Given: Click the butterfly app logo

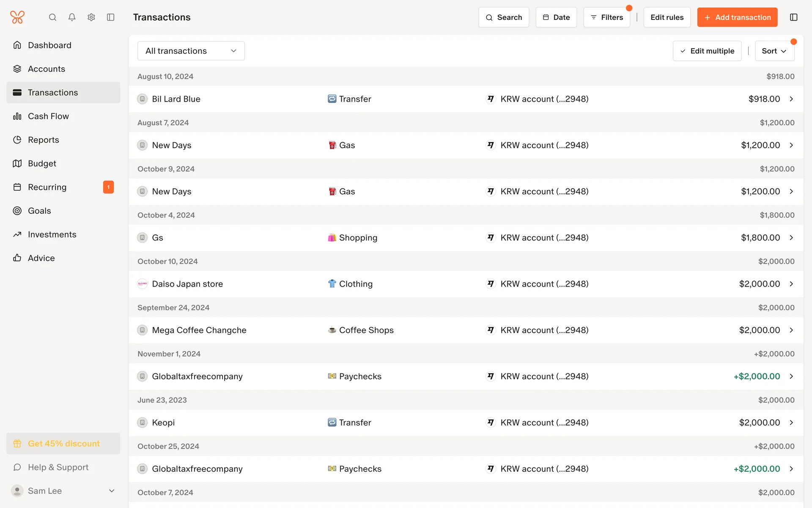Looking at the screenshot, I should (x=17, y=17).
